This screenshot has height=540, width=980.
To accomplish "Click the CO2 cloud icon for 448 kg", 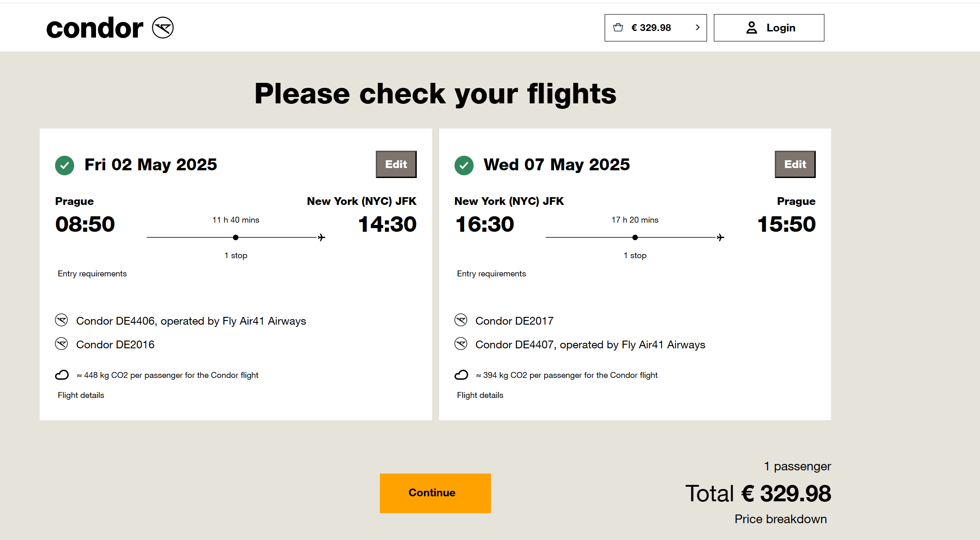I will 62,375.
